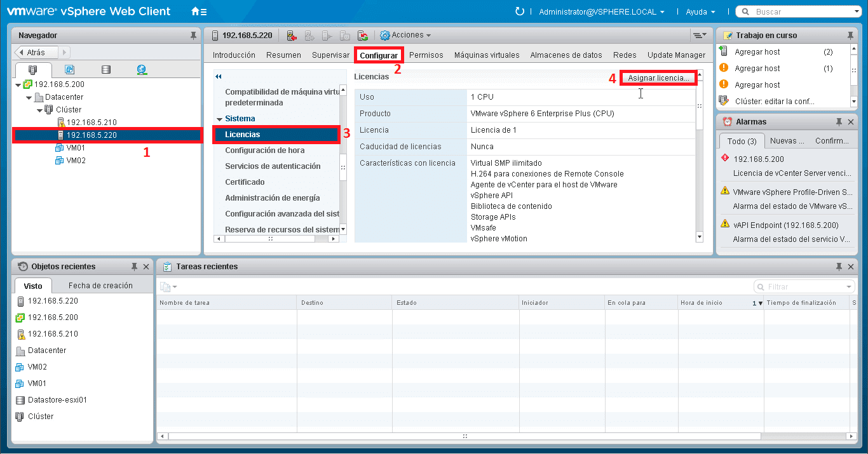The image size is (868, 454).
Task: Collapse the Sistema section in settings list
Action: coord(219,118)
